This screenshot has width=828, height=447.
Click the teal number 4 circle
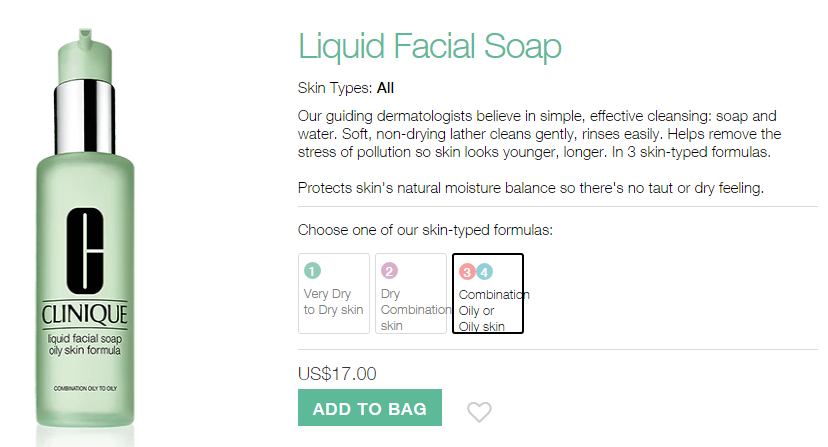coord(484,271)
